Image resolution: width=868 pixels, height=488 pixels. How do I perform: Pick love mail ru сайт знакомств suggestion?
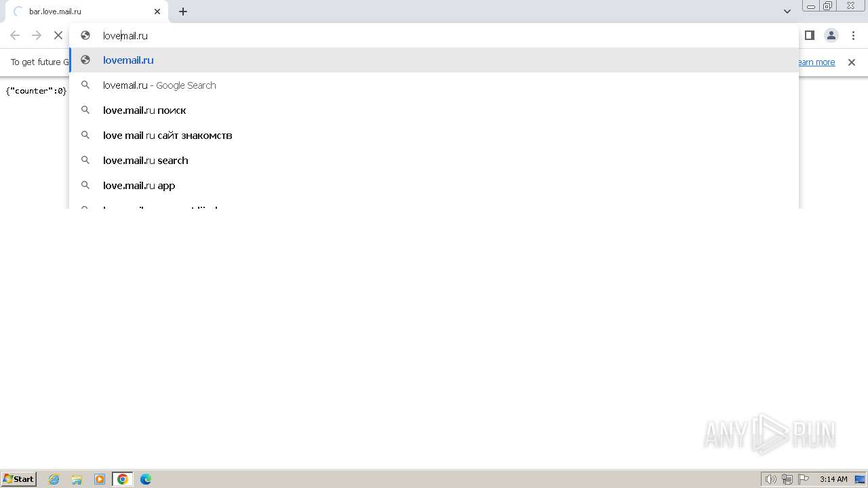[434, 136]
